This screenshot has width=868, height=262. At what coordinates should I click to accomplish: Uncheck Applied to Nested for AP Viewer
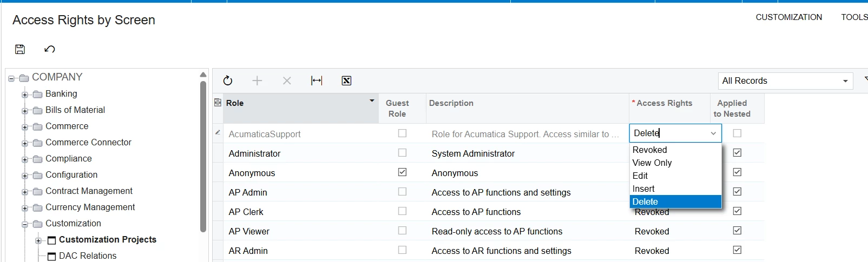point(737,231)
